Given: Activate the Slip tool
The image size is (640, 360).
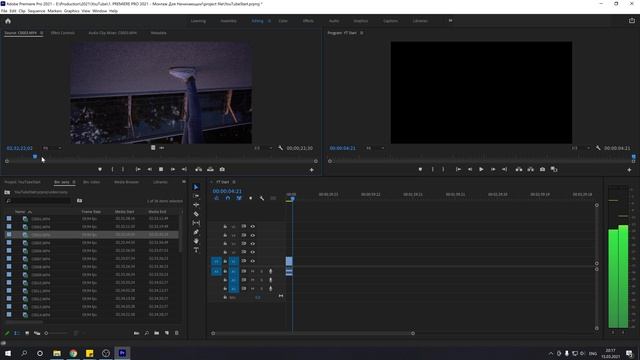Looking at the screenshot, I should 196,223.
